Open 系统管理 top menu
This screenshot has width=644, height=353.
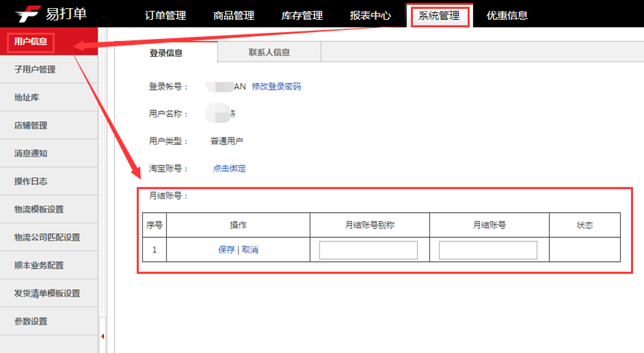click(439, 16)
